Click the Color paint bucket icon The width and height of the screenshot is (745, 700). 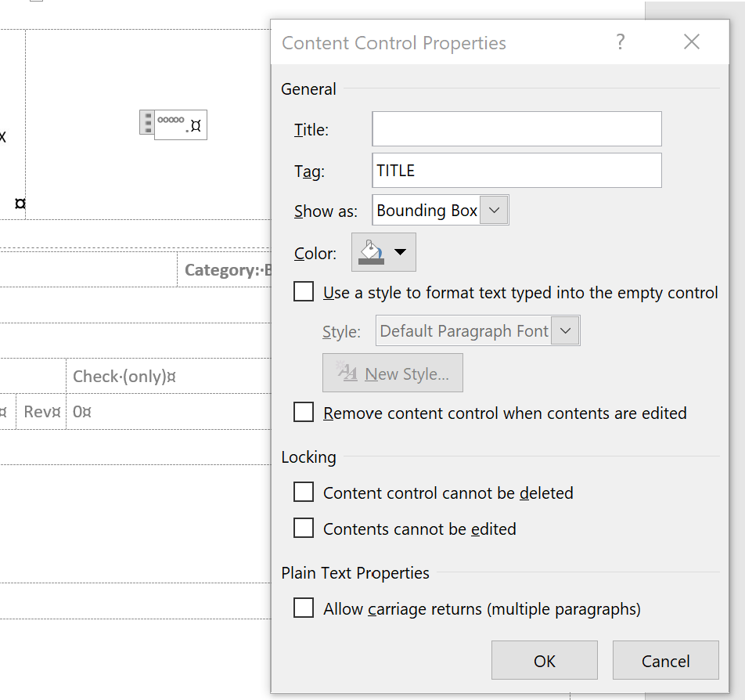pyautogui.click(x=369, y=252)
